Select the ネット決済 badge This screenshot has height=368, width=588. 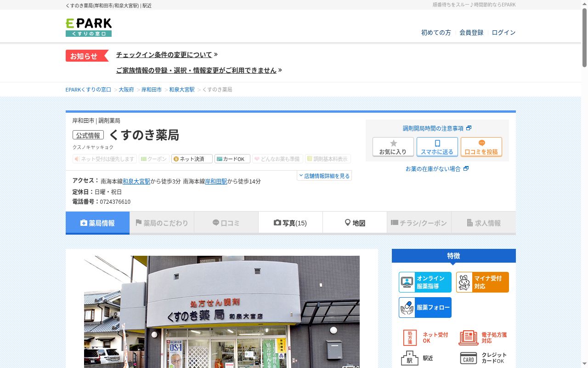pyautogui.click(x=192, y=159)
